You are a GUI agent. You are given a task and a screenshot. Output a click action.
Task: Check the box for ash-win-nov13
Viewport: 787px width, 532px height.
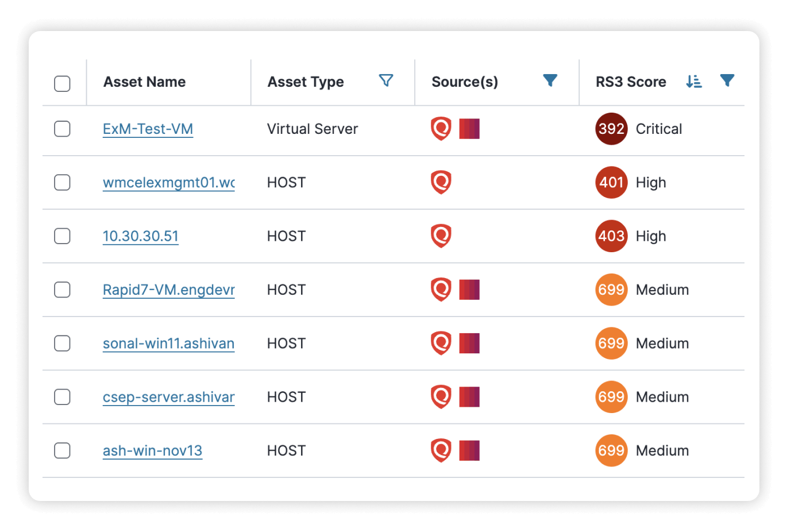pyautogui.click(x=62, y=450)
